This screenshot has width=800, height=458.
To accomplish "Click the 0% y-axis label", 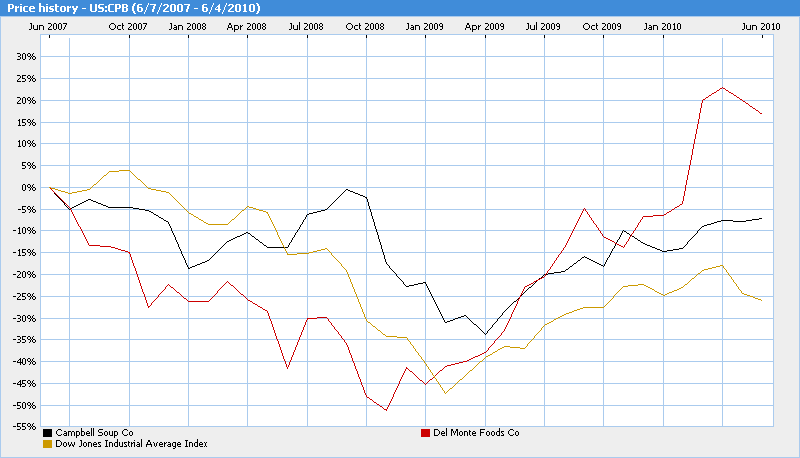I will 29,188.
